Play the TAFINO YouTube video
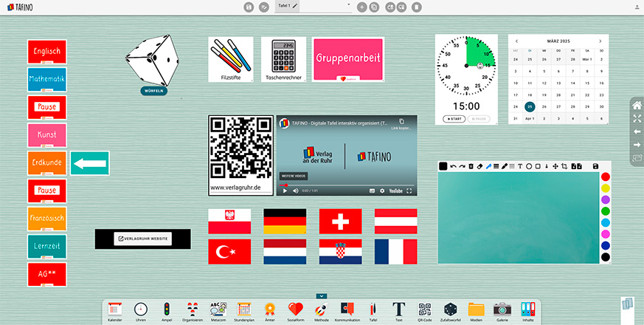This screenshot has height=325, width=644. pyautogui.click(x=285, y=191)
